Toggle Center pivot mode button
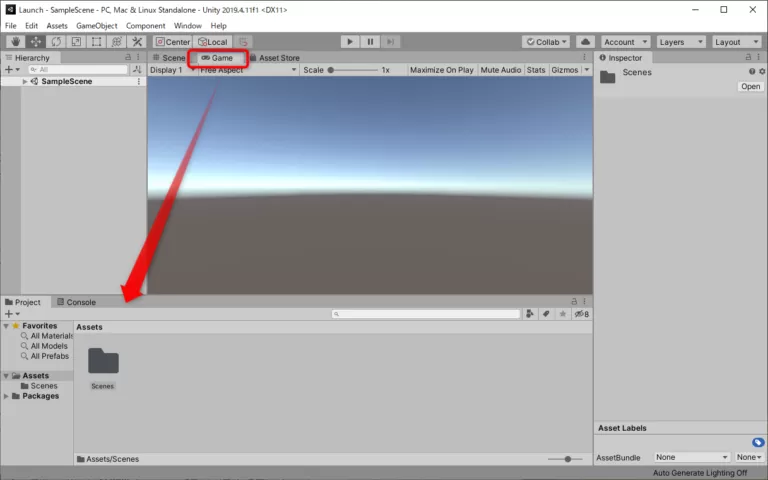This screenshot has width=768, height=480. point(173,42)
